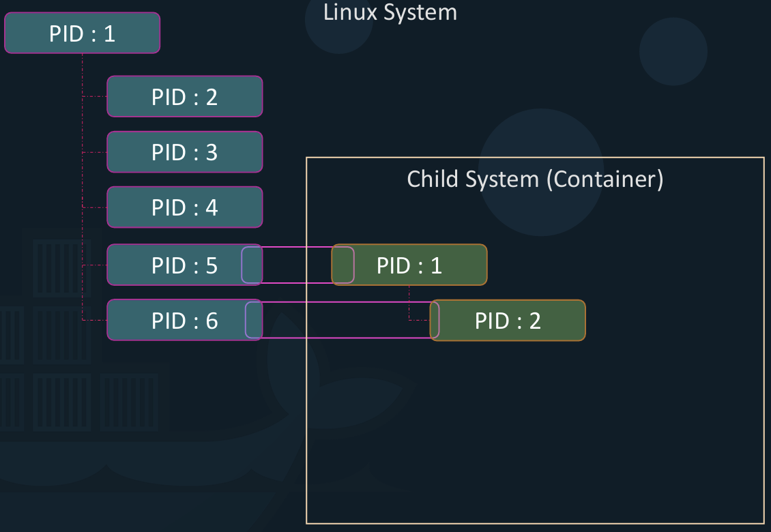Click the "Child System (Container)" heading
The width and height of the screenshot is (771, 532).
click(x=535, y=179)
